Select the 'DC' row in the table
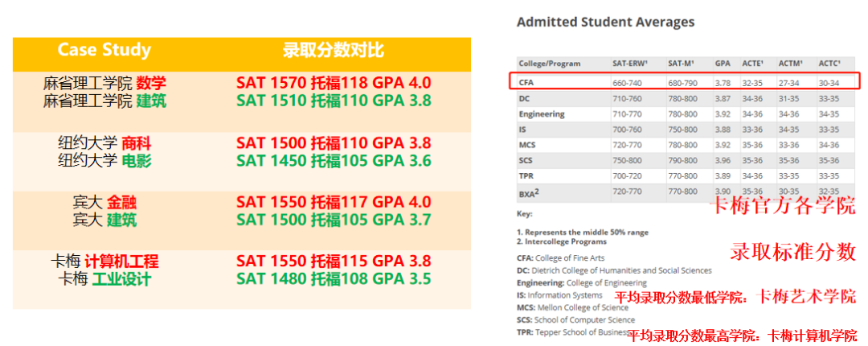Image resolution: width=868 pixels, height=346 pixels. pyautogui.click(x=686, y=99)
